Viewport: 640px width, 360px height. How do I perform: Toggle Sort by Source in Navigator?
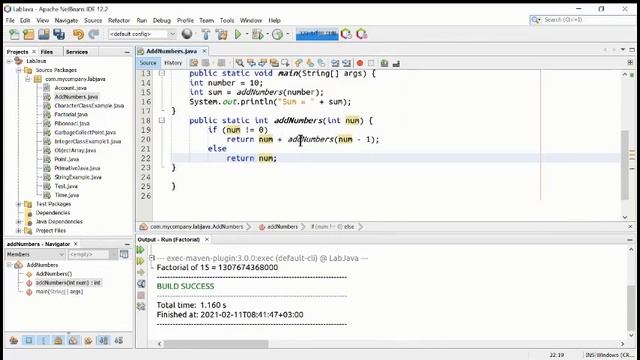[x=119, y=340]
